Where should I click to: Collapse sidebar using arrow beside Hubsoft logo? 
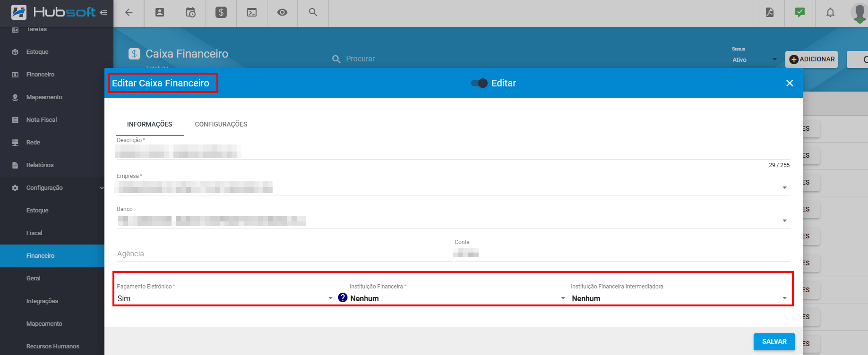[103, 12]
